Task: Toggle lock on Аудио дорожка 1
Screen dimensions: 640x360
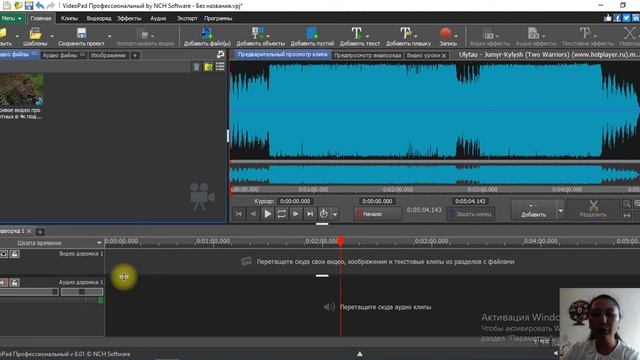Action: (14, 282)
